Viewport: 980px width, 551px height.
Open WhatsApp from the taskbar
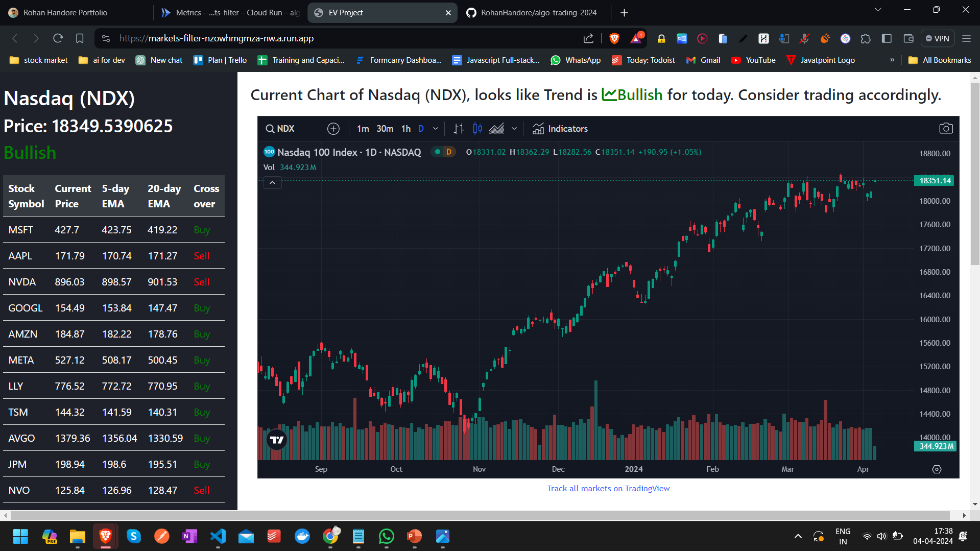pos(387,537)
